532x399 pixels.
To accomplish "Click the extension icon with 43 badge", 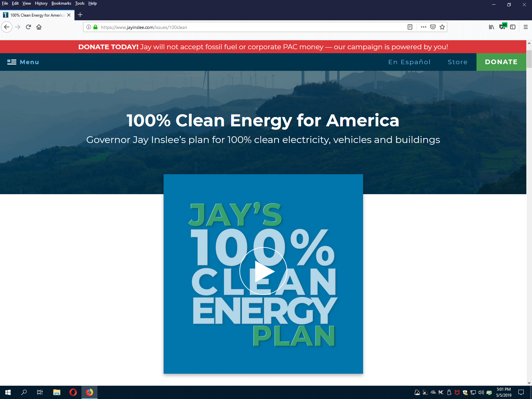I will pyautogui.click(x=502, y=27).
